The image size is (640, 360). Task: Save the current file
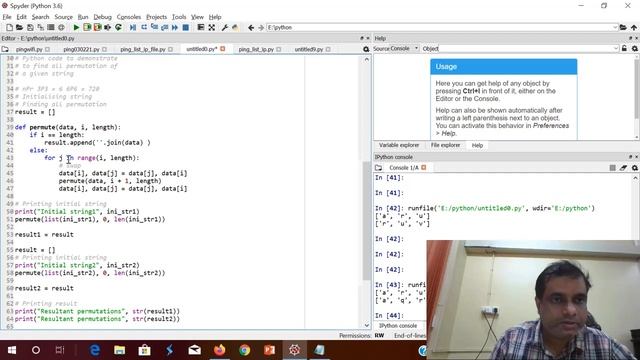[x=30, y=27]
